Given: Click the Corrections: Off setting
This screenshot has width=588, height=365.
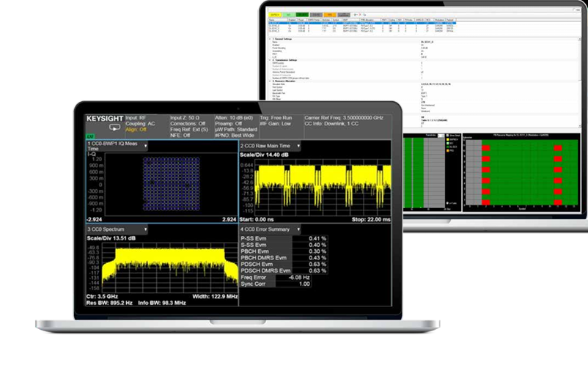Looking at the screenshot, I should pyautogui.click(x=188, y=124).
